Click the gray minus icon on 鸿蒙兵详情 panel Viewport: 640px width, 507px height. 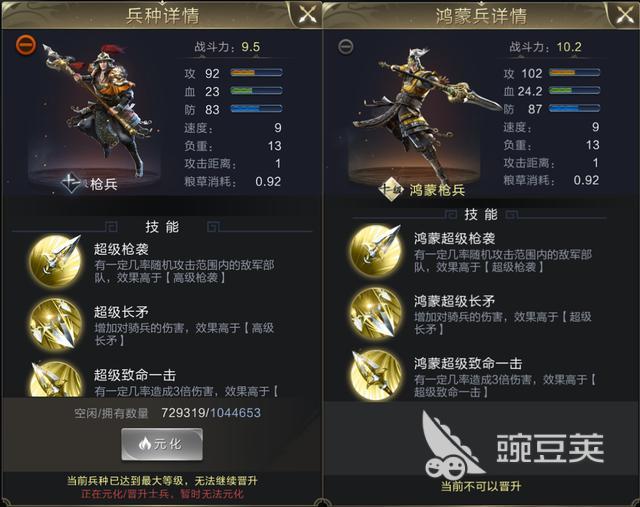(x=345, y=47)
